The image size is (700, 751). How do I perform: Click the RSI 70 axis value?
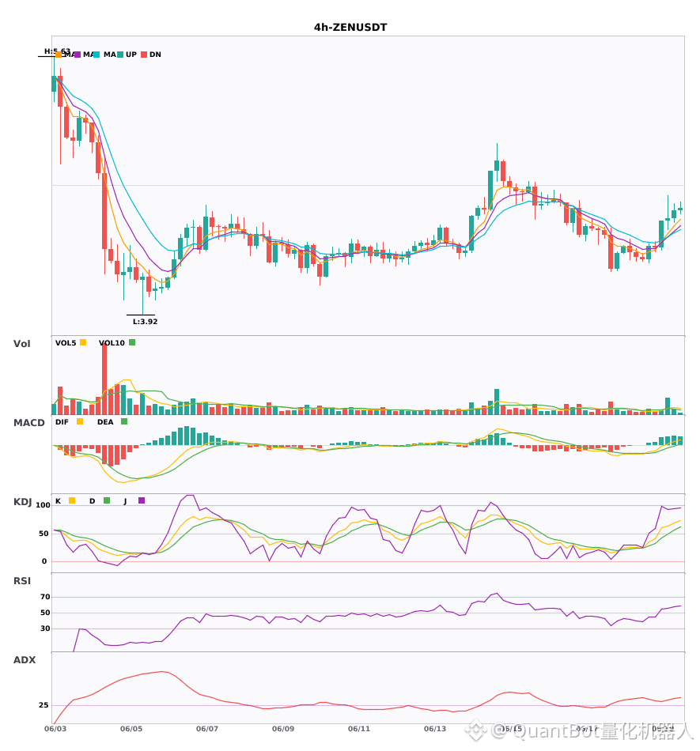pos(45,597)
